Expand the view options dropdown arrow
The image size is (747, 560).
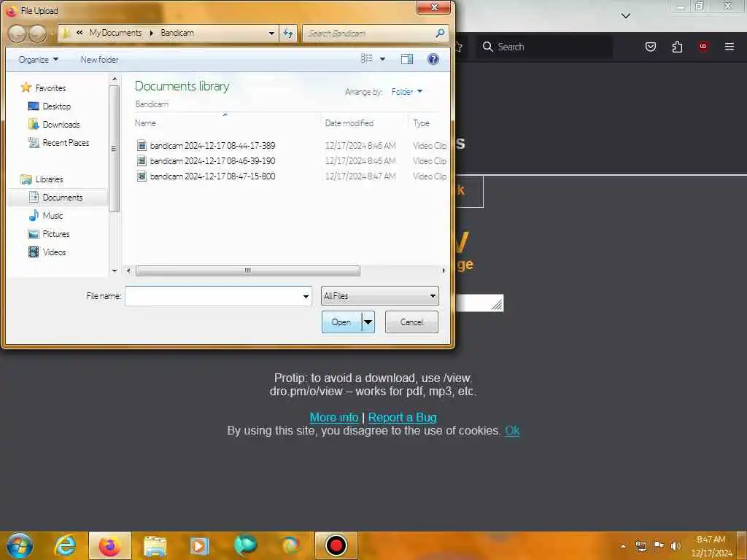(382, 59)
